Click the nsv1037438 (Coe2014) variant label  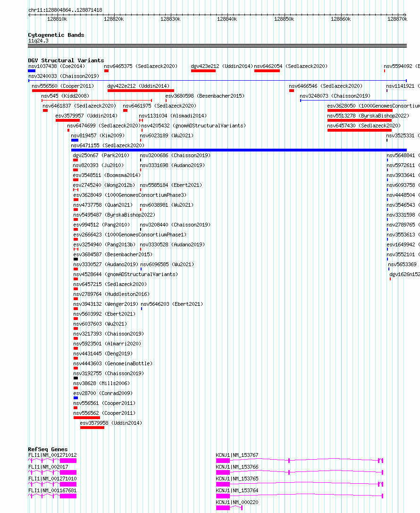click(57, 66)
